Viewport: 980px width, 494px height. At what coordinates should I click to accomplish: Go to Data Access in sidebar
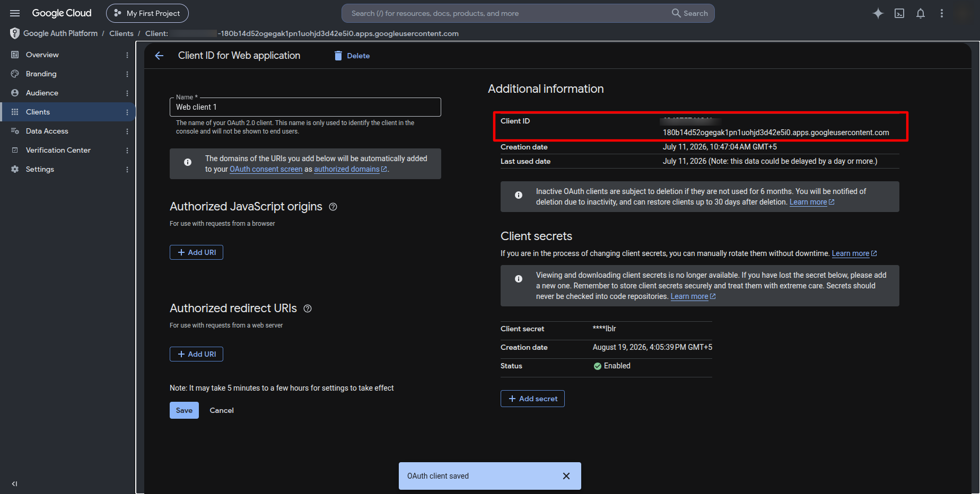click(x=47, y=131)
